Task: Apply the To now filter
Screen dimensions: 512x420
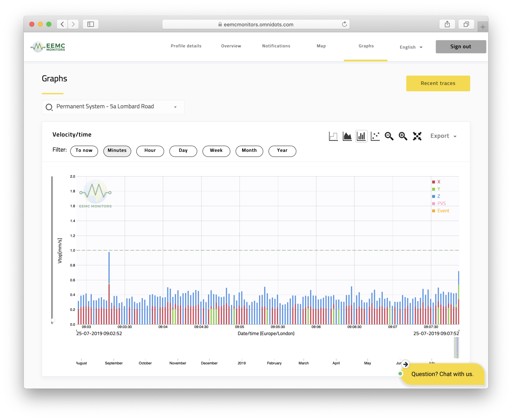Action: (x=84, y=151)
